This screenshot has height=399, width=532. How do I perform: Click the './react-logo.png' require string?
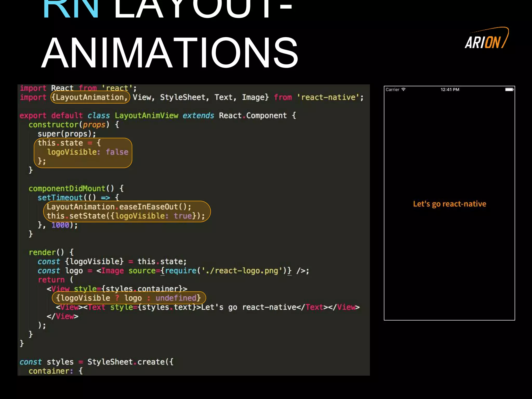(x=242, y=271)
